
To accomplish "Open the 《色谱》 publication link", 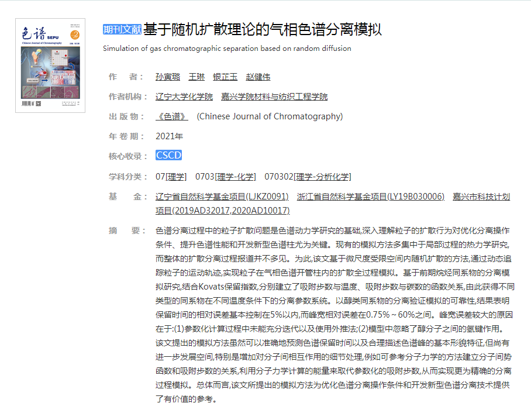I will [172, 116].
